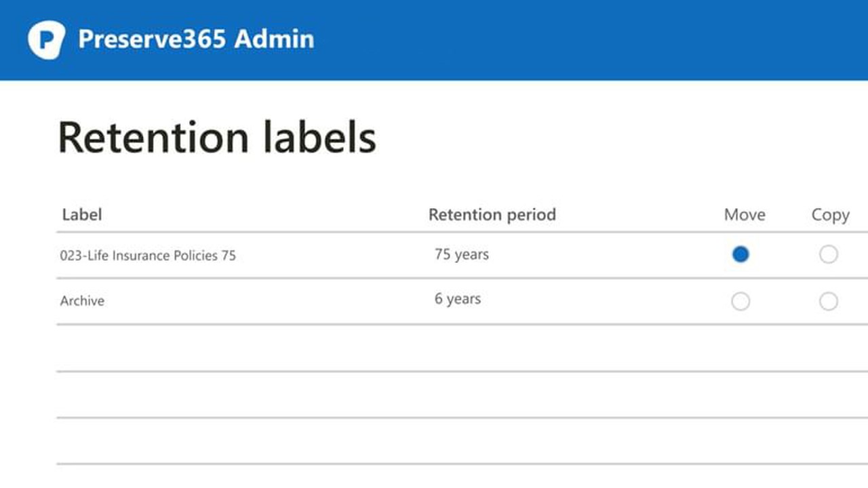
Task: Click the Preserve365 Admin title text
Action: (x=196, y=39)
